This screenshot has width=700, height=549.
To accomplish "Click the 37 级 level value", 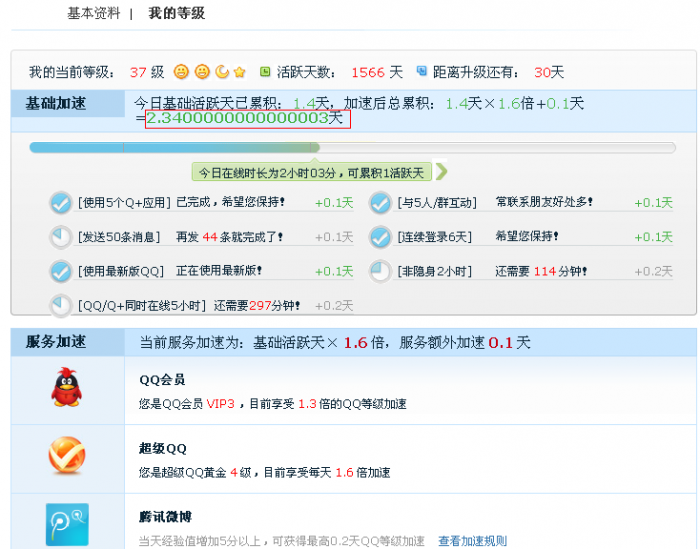I will (x=147, y=72).
